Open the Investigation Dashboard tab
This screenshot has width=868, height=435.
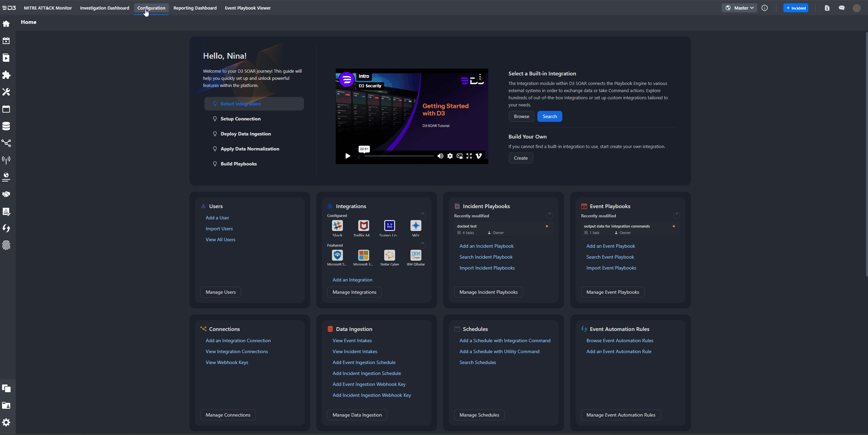[104, 8]
